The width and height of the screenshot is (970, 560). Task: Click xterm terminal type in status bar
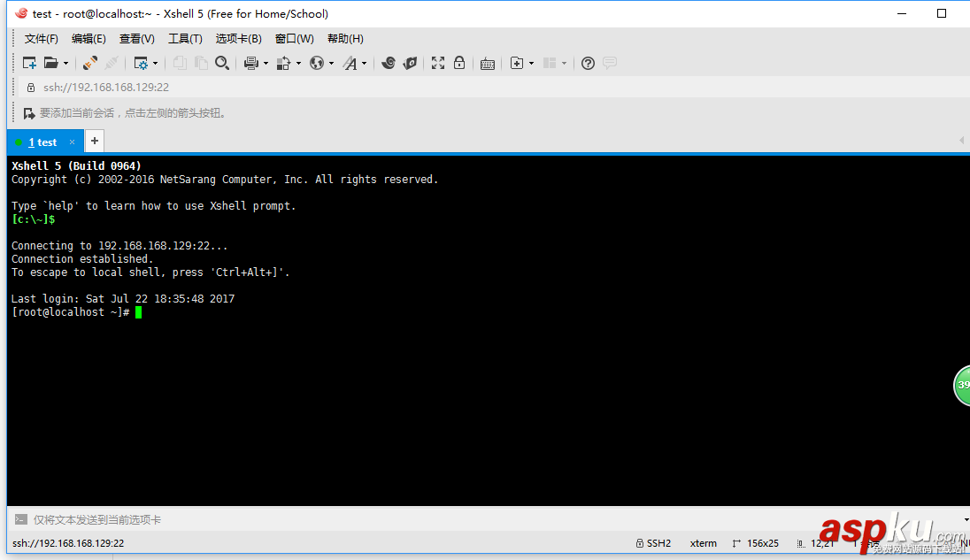point(704,543)
